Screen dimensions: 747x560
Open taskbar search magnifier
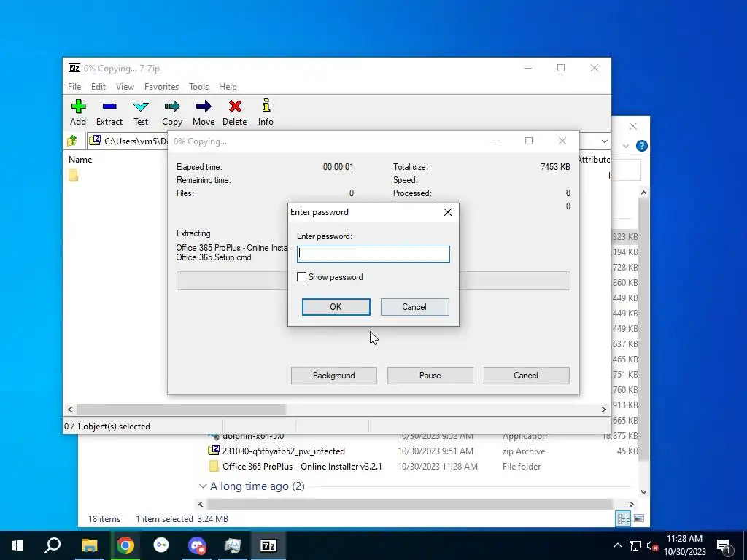[53, 545]
